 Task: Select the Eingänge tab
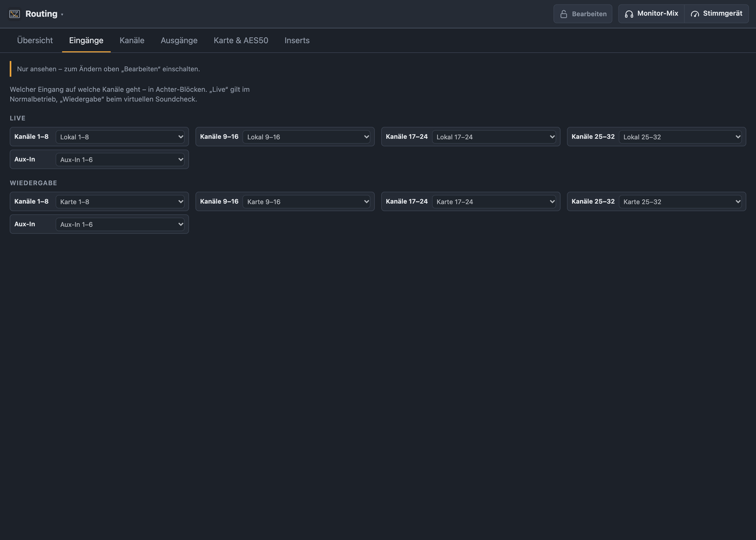click(86, 40)
